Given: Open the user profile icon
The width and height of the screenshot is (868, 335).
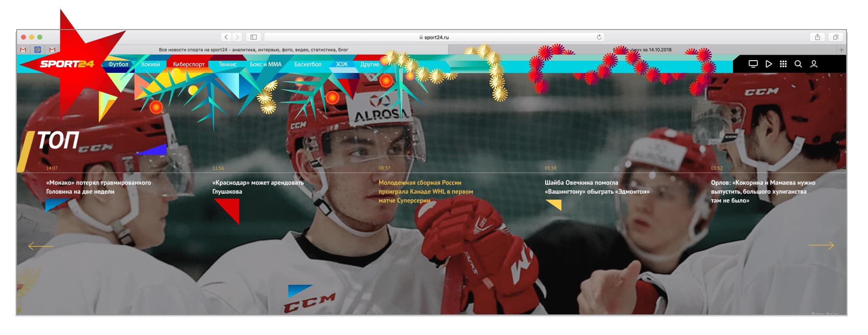Looking at the screenshot, I should tap(814, 64).
